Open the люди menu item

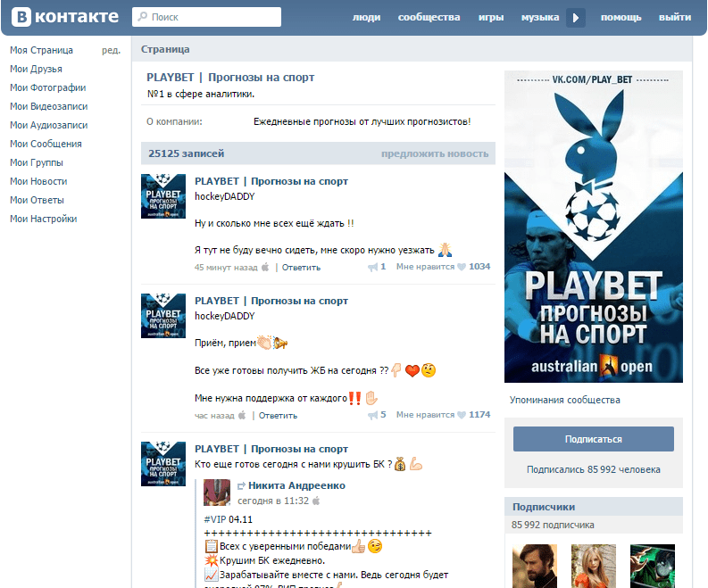(366, 17)
